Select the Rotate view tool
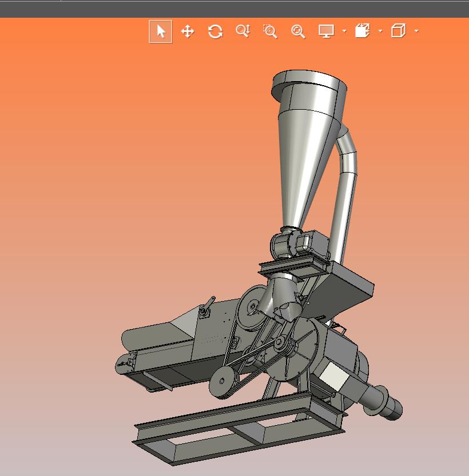This screenshot has width=469, height=476. point(216,31)
